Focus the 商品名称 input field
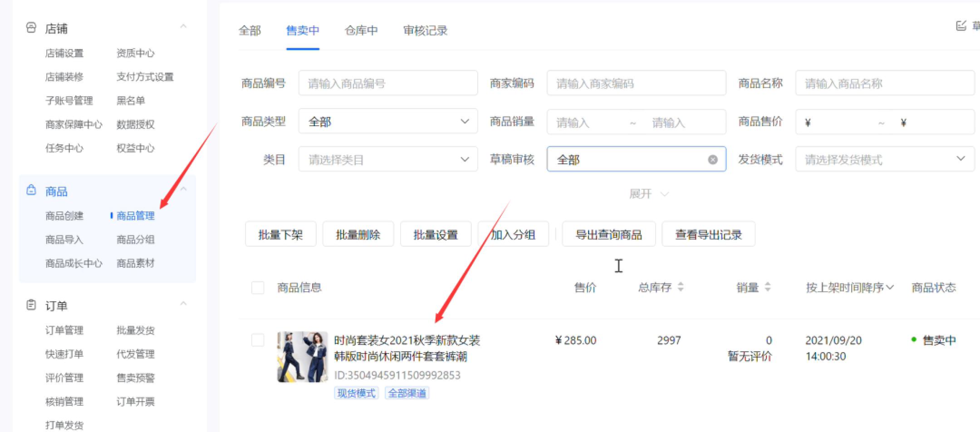The width and height of the screenshot is (980, 432). (885, 83)
